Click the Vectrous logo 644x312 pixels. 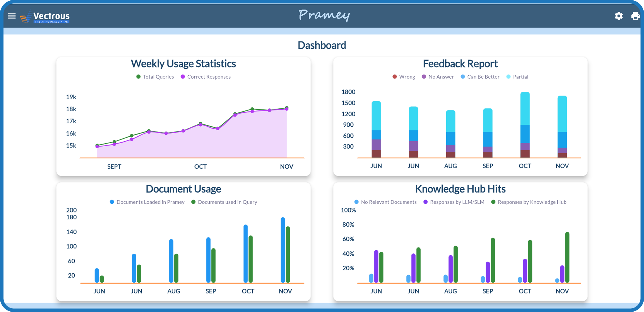45,17
